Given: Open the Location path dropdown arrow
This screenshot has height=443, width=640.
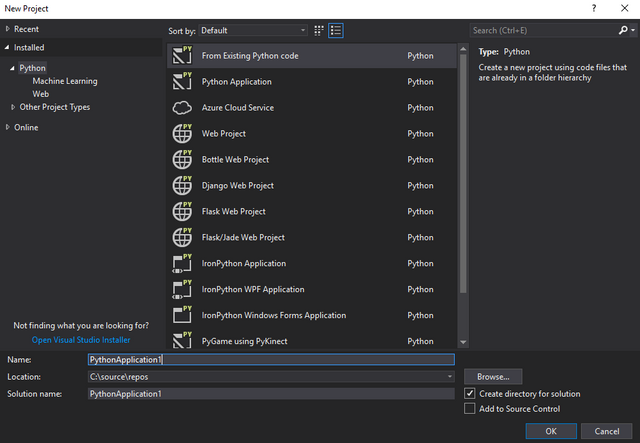Looking at the screenshot, I should pyautogui.click(x=450, y=376).
